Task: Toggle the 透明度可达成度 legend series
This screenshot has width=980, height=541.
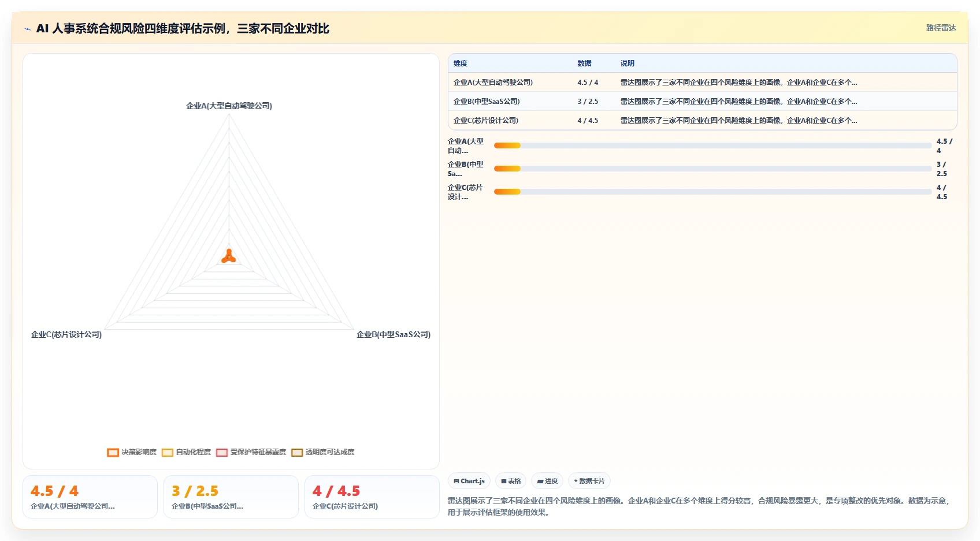Action: pyautogui.click(x=322, y=452)
